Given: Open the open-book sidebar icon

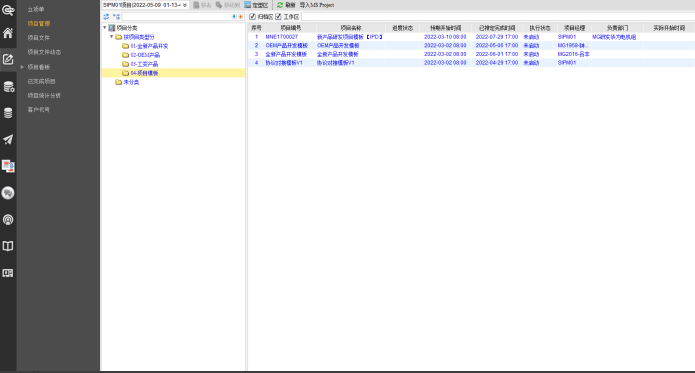Looking at the screenshot, I should 8,246.
